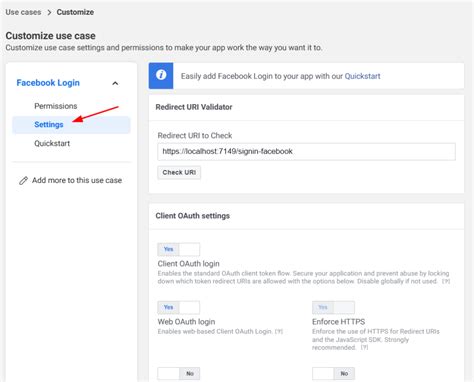
Task: Click the blue info icon in the banner
Action: [x=161, y=76]
